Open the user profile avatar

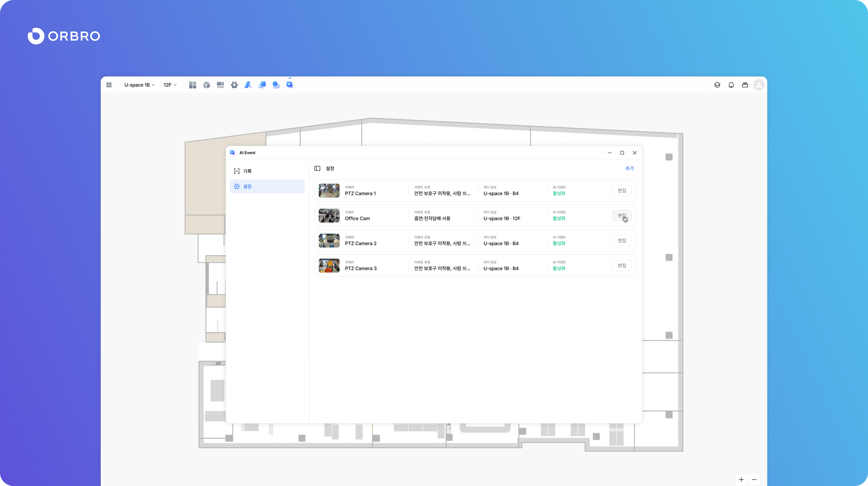point(759,85)
